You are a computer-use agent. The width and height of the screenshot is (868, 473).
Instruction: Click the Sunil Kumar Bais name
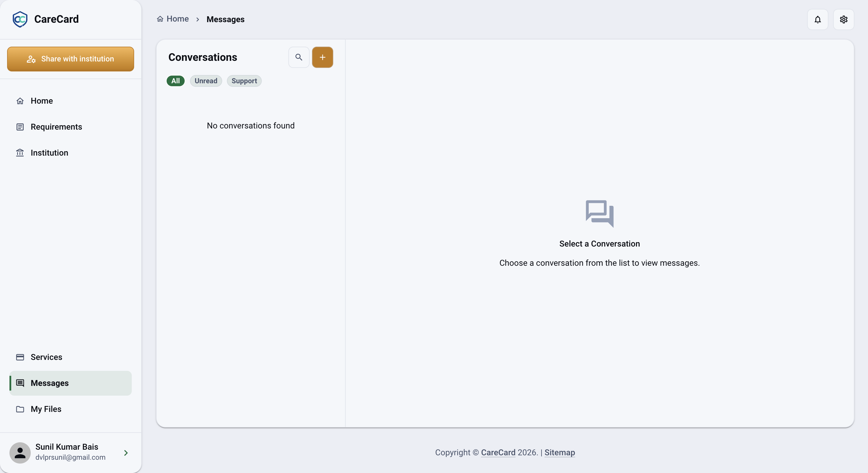[x=67, y=447]
